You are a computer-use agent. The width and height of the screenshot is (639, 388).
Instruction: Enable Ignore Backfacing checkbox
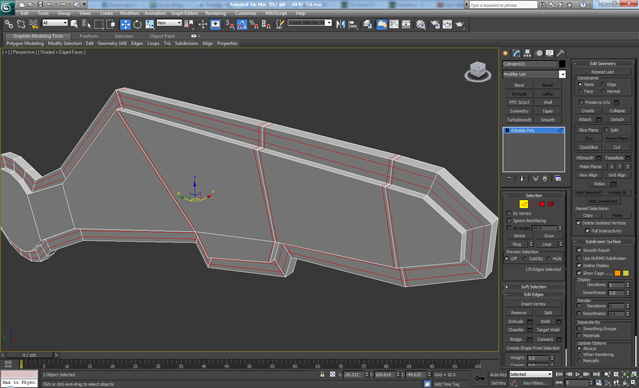pos(509,221)
